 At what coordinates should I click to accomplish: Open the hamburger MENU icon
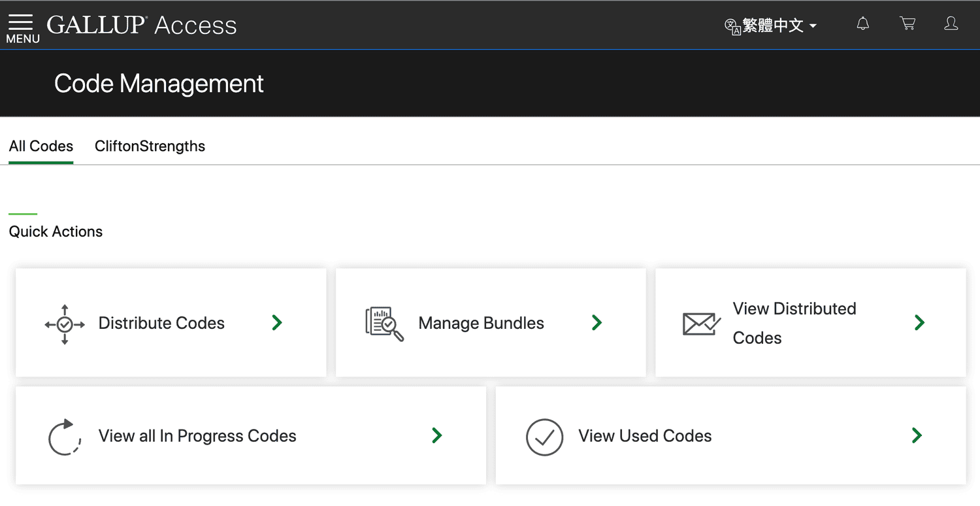click(22, 28)
